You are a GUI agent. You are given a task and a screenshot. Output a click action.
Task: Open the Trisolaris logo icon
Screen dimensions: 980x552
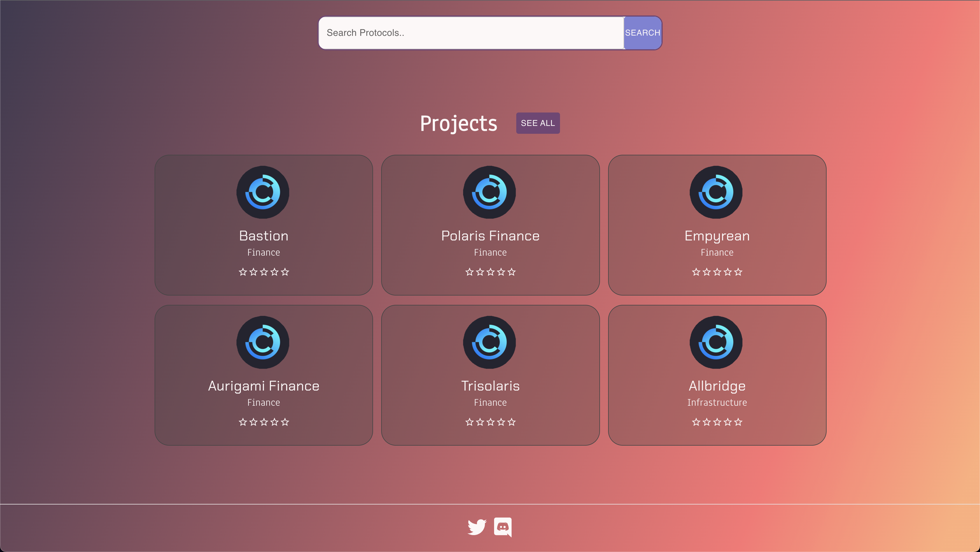pos(490,342)
